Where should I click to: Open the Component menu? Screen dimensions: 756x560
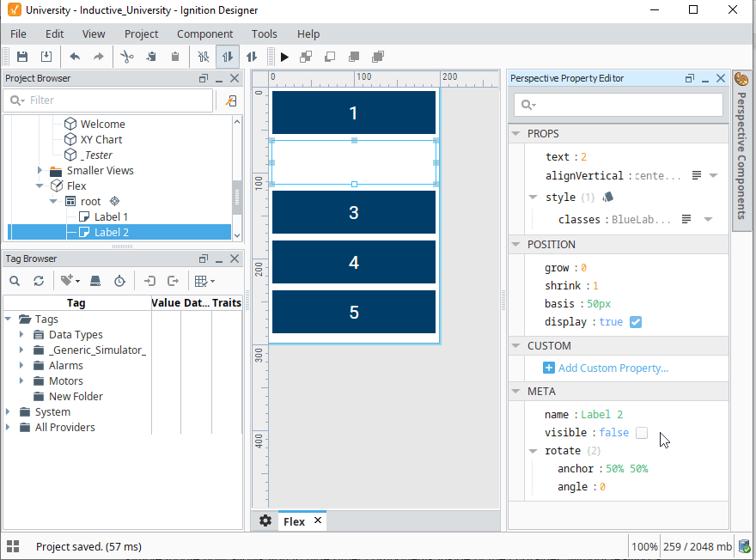(x=205, y=34)
